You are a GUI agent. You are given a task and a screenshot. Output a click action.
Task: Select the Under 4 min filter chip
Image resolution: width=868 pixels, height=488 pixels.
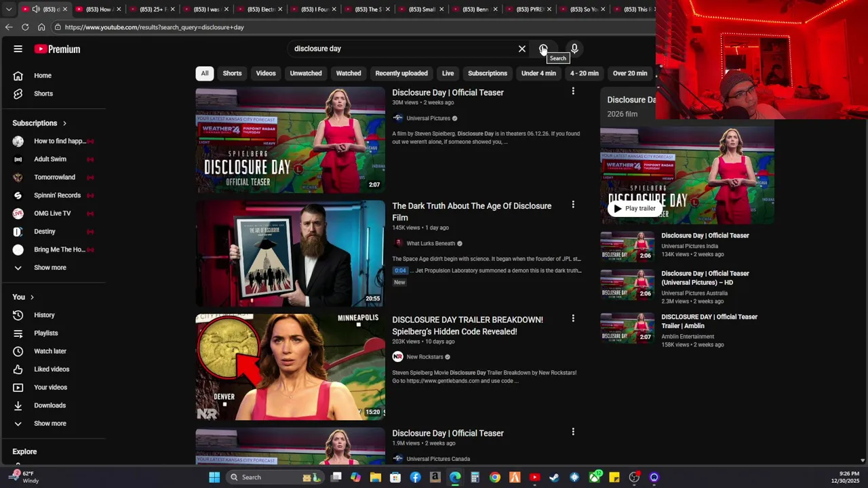click(538, 73)
